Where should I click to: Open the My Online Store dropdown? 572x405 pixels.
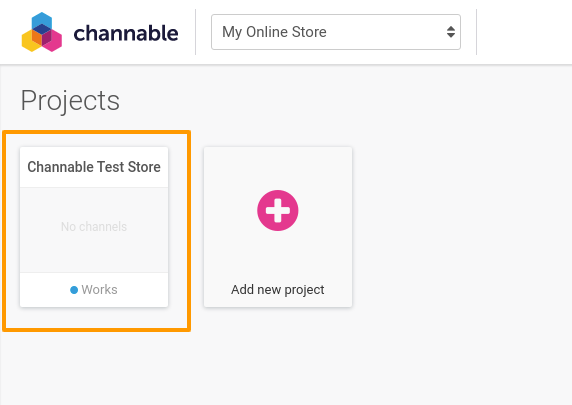click(336, 32)
